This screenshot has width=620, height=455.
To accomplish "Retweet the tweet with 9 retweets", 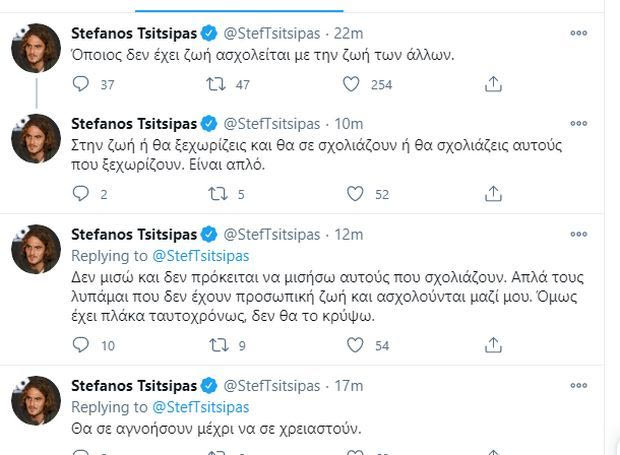I will 215,345.
